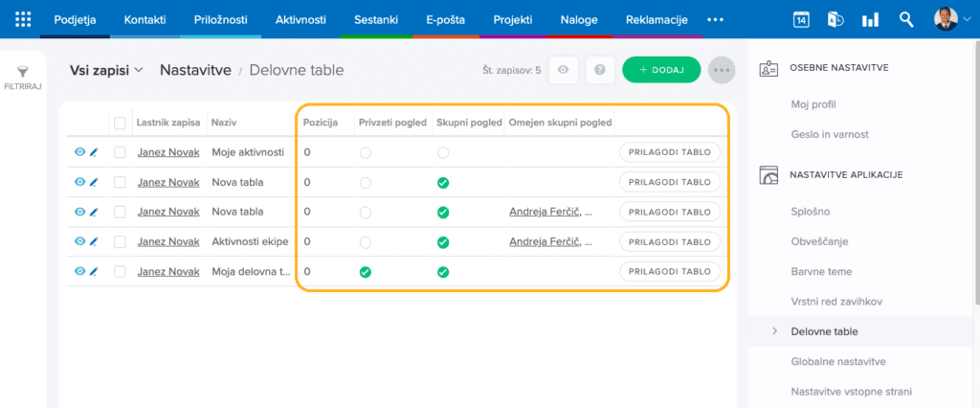This screenshot has height=408, width=980.
Task: Open the user profile avatar
Action: 946,19
